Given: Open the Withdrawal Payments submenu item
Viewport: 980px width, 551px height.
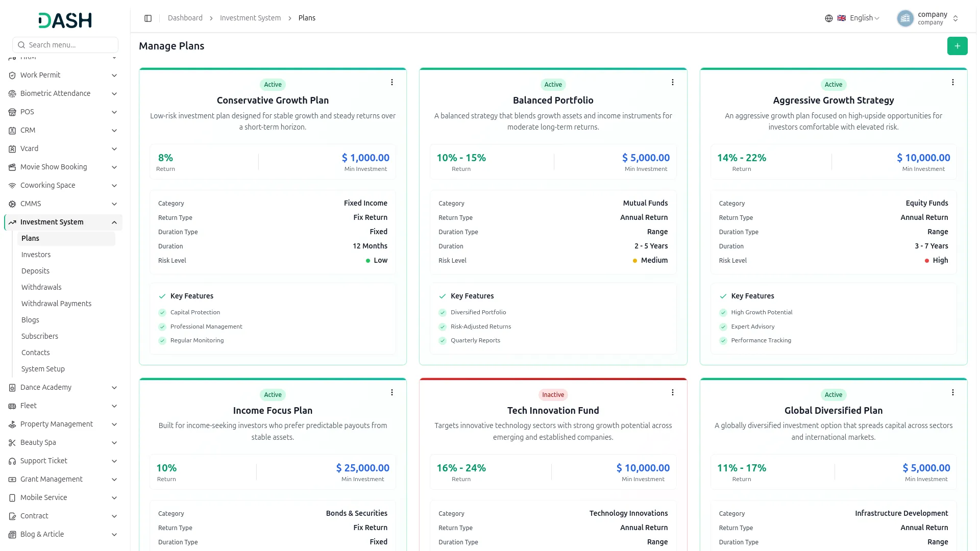Looking at the screenshot, I should (x=66, y=304).
